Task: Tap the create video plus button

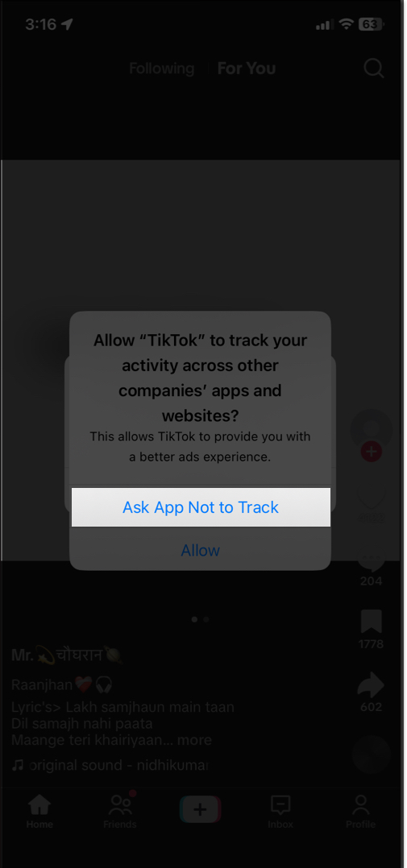Action: tap(200, 810)
